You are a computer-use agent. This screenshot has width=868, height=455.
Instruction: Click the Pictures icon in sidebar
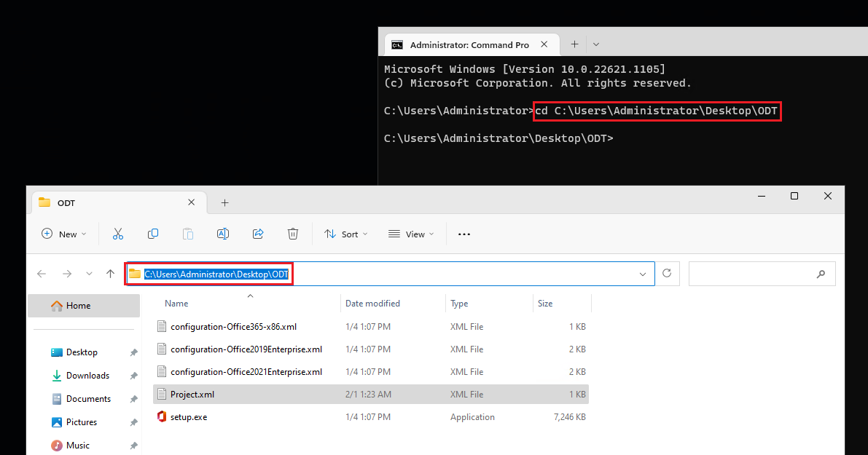click(56, 422)
